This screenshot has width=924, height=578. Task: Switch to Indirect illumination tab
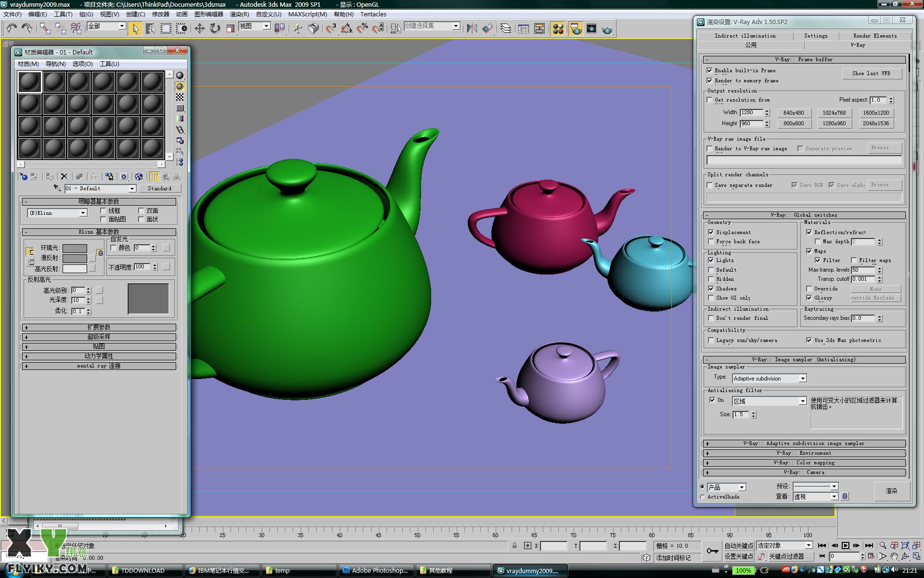[x=745, y=36]
